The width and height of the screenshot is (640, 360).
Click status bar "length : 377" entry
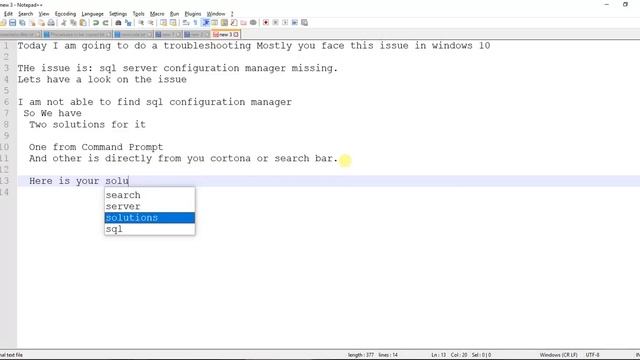(x=361, y=355)
